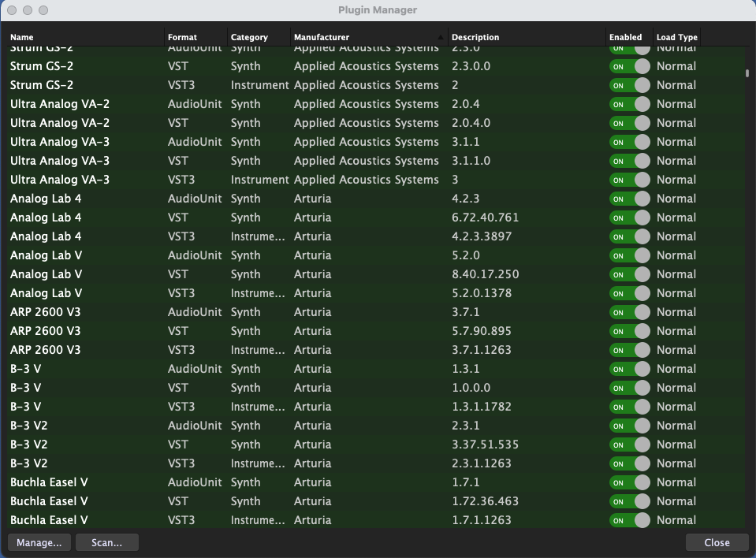Click Instrument category of Ultra Analog VA-3 VST3
This screenshot has height=558, width=756.
(259, 180)
